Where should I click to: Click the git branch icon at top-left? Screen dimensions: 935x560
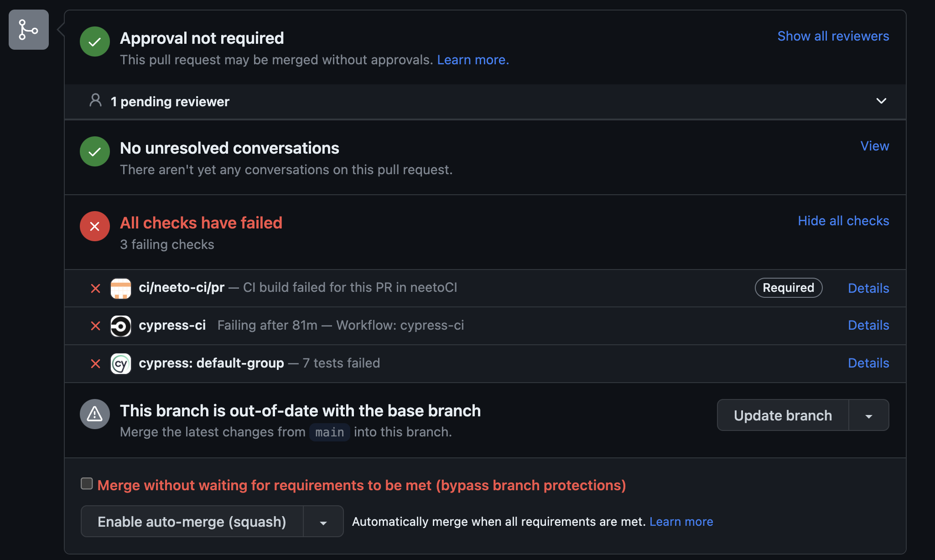28,29
